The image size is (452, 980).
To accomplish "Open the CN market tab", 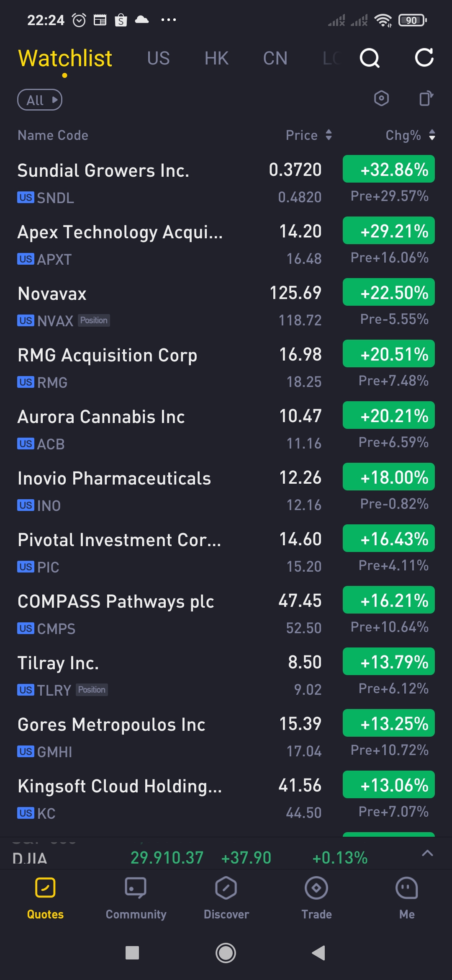I will (275, 59).
